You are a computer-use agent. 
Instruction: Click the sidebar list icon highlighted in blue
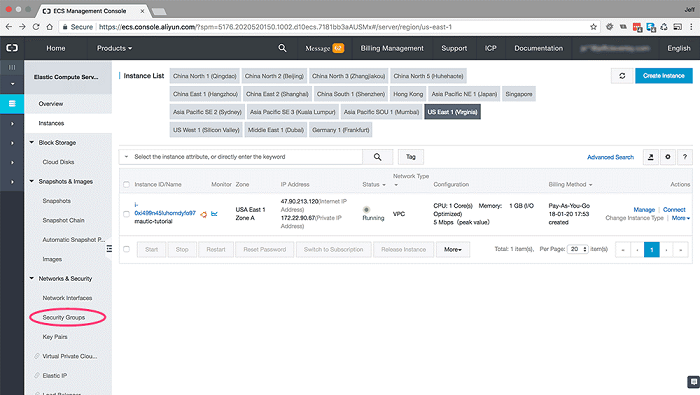(12, 104)
